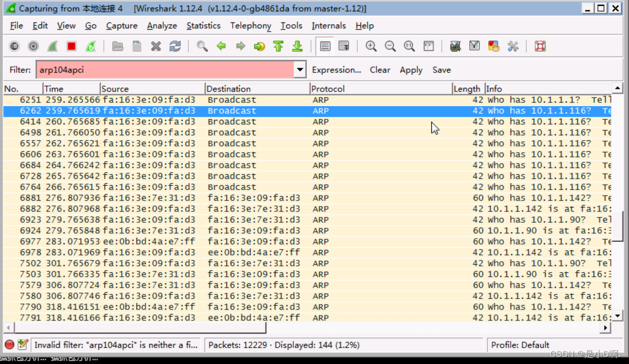Select packet number 6882
Viewport: 629px width, 364px height.
coord(307,209)
